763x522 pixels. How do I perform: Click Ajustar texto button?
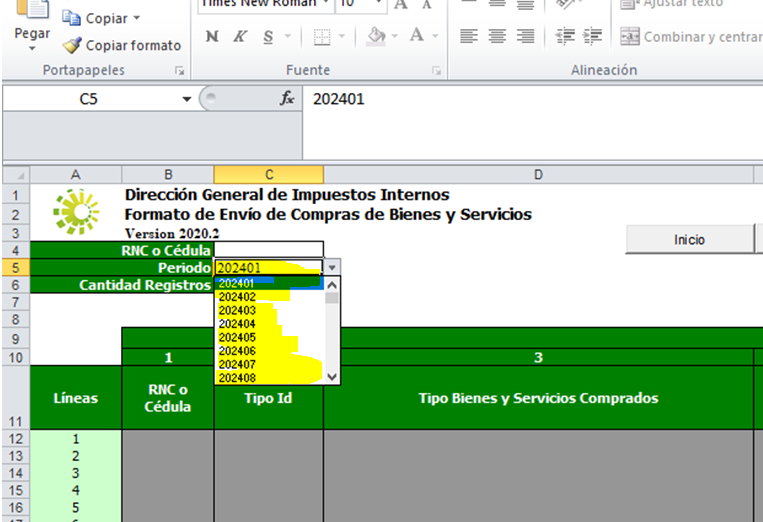(x=672, y=4)
